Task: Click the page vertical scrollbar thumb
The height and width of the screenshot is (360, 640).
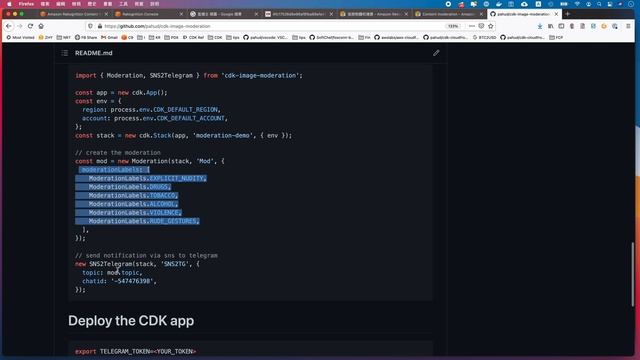Action: (633, 273)
